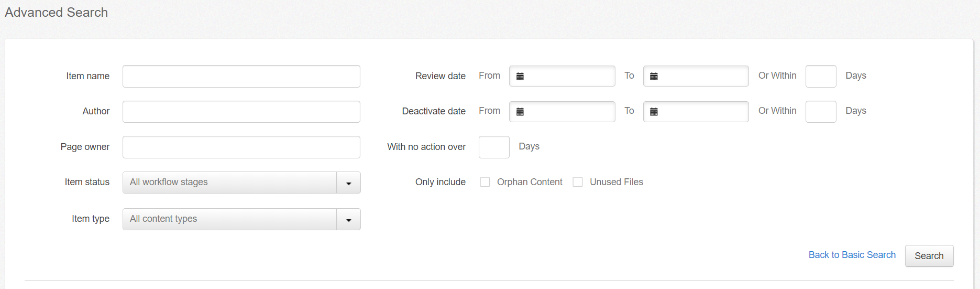Follow the Back to Basic Search link
The height and width of the screenshot is (289, 980).
pyautogui.click(x=852, y=255)
